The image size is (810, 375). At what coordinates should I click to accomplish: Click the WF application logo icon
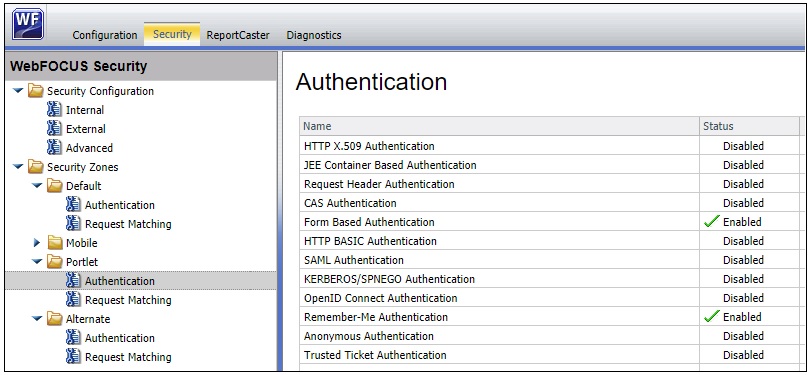28,24
